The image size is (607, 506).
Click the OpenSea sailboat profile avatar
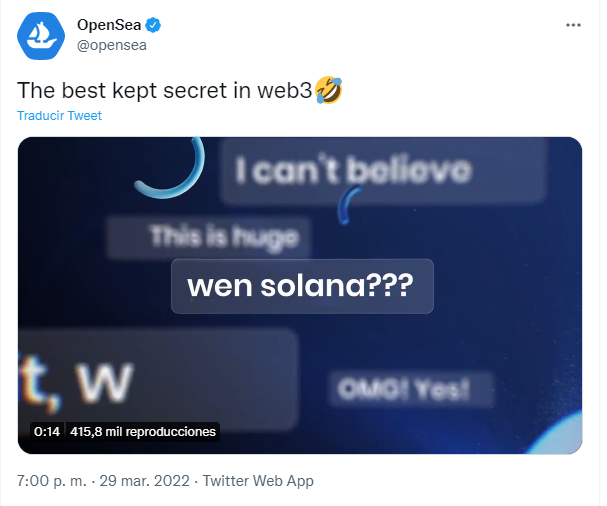tap(41, 36)
